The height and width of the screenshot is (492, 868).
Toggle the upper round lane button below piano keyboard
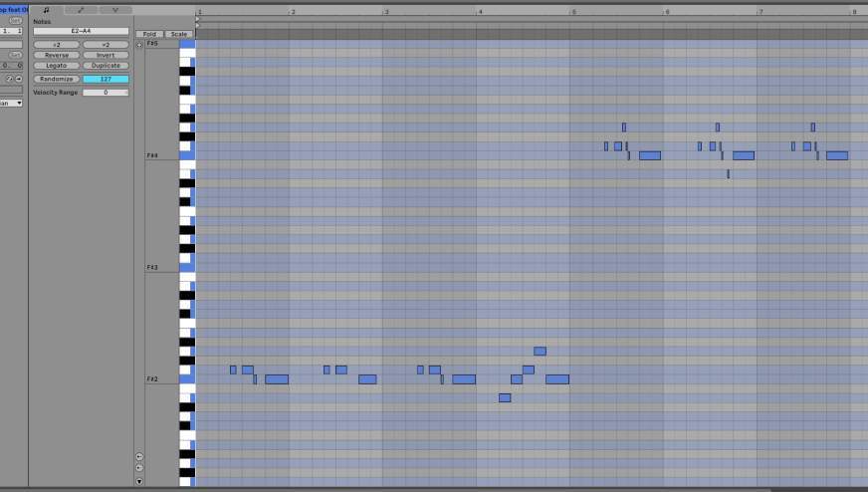(139, 456)
